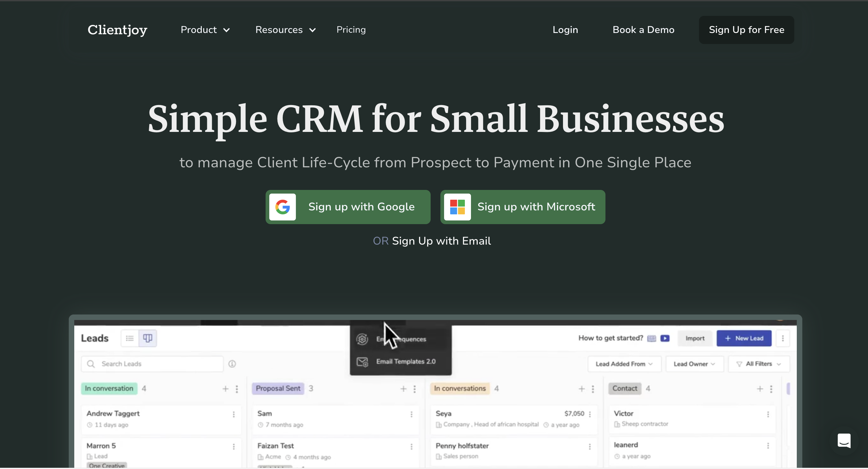
Task: Open Andrew Taggert card options menu
Action: [x=234, y=414]
